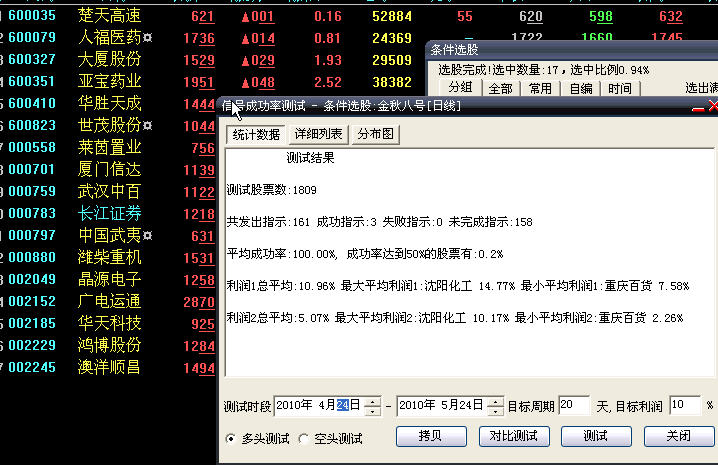Click stock name 亚宝药业

click(x=109, y=81)
